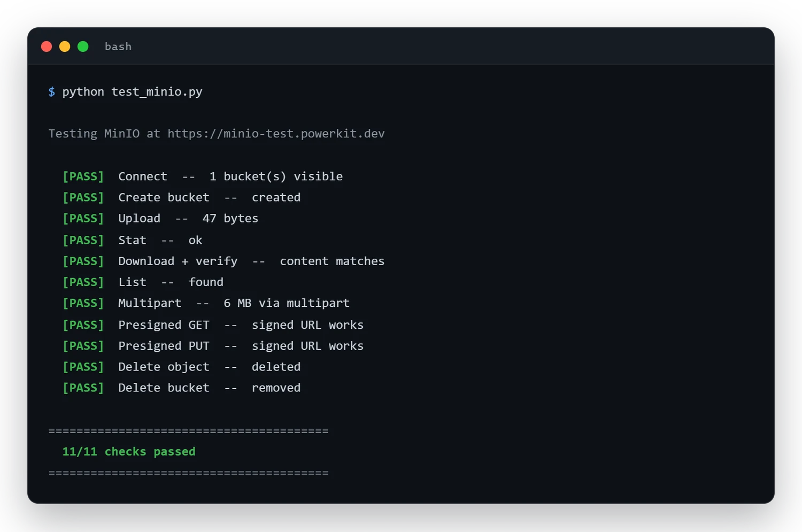Click the 'Create bucket' check name
This screenshot has height=532, width=802.
pos(164,197)
